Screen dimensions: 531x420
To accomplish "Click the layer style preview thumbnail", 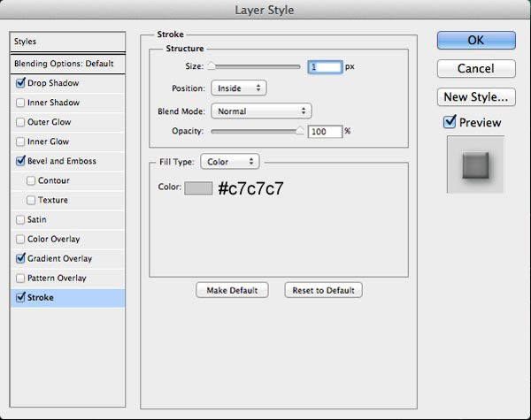I will point(475,164).
